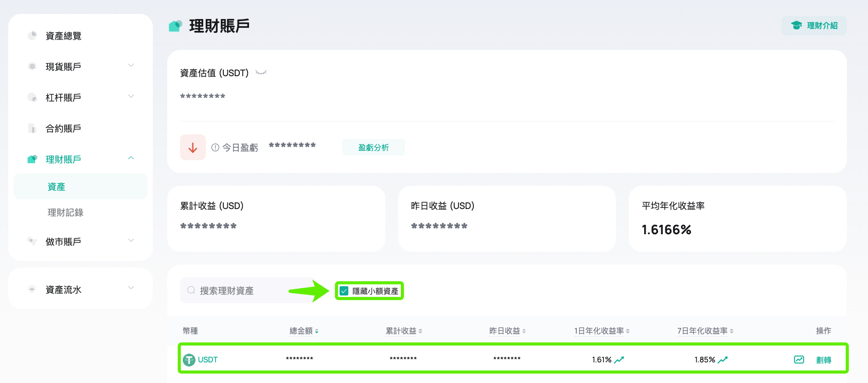Click 劃轉 in the USDT row
The width and height of the screenshot is (868, 383).
tap(824, 360)
